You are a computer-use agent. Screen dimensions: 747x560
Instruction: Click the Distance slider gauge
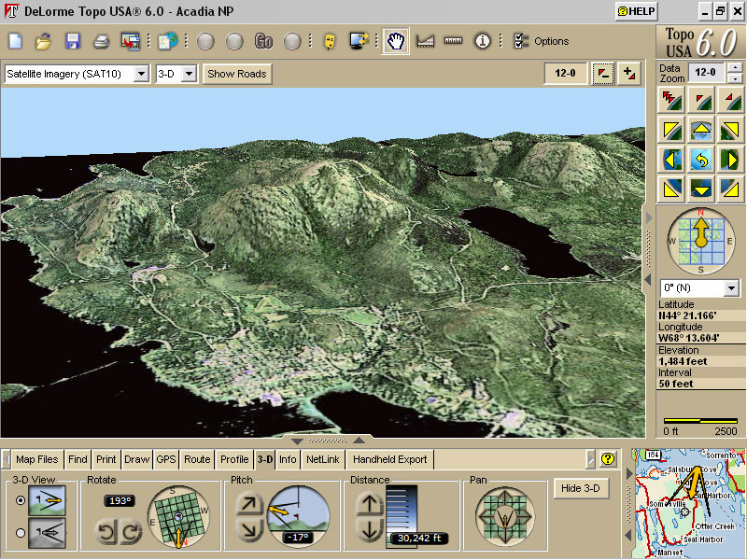coord(403,508)
